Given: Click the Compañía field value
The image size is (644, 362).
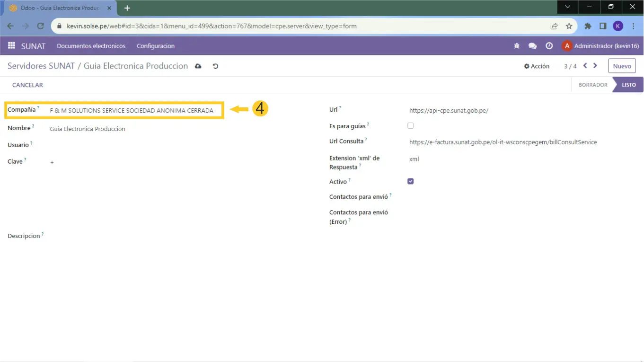Looking at the screenshot, I should (132, 110).
